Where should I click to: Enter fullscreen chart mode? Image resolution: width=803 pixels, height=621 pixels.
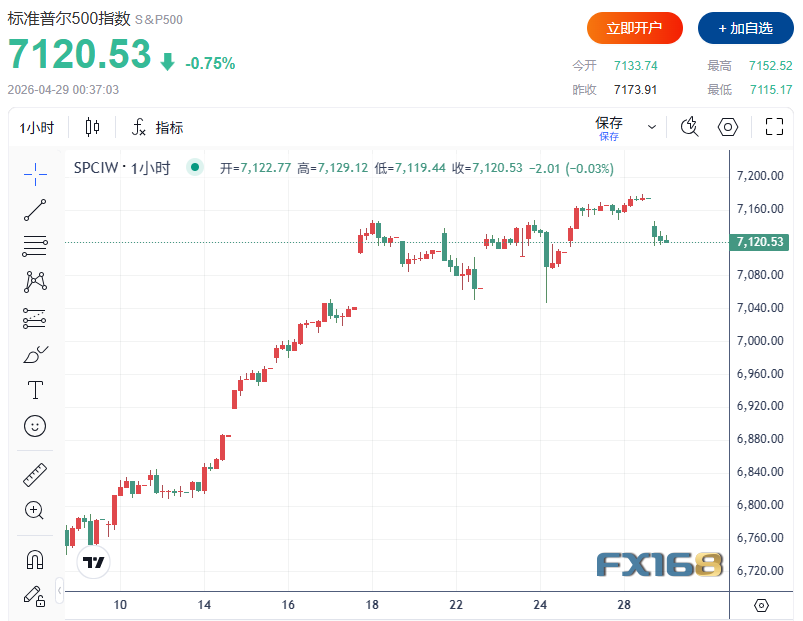tap(774, 127)
